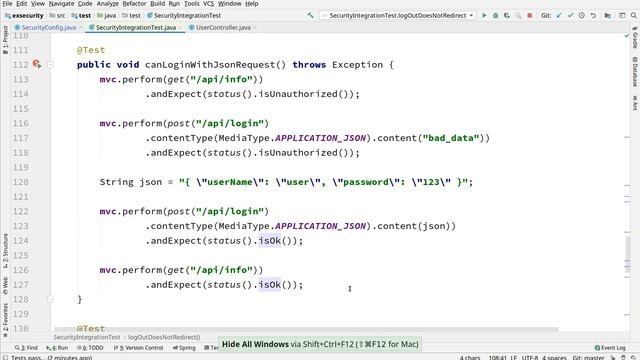Open the Edit menu

(x=22, y=4)
